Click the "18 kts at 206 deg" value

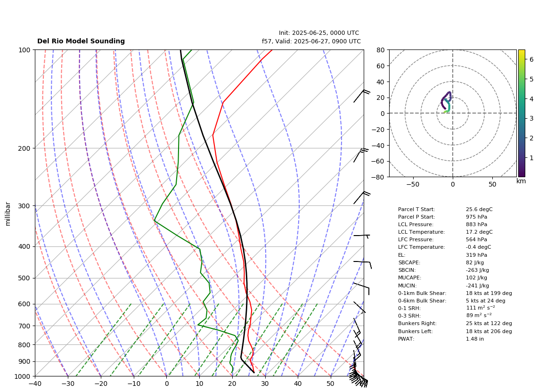click(489, 331)
